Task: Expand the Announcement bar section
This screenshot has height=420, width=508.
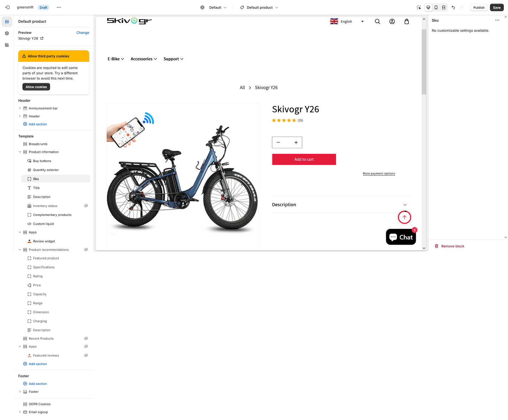Action: [x=20, y=109]
